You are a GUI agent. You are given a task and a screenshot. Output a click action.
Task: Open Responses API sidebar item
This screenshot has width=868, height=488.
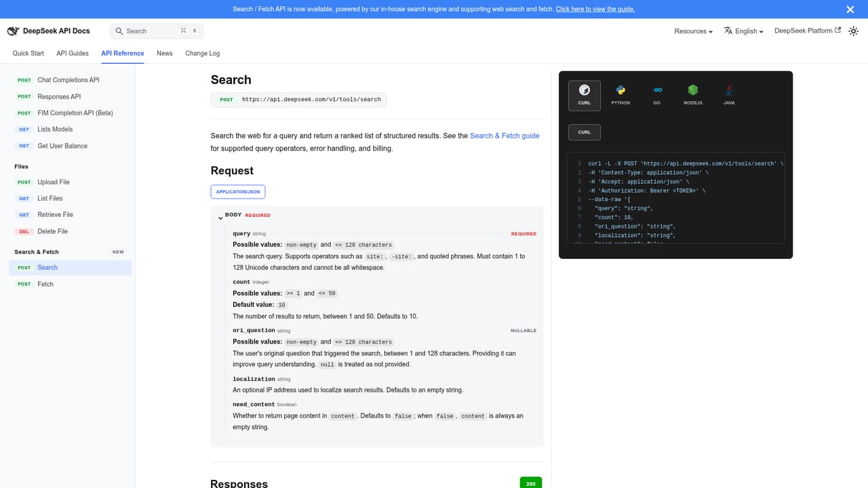click(71, 96)
